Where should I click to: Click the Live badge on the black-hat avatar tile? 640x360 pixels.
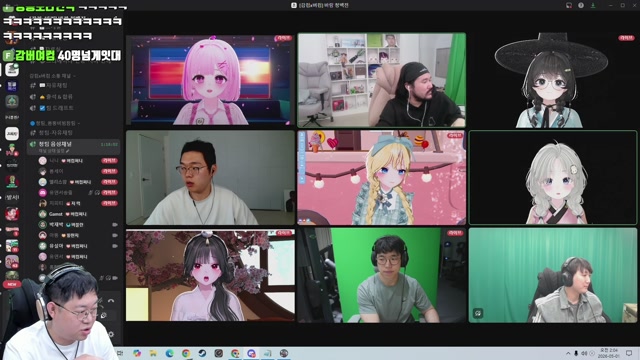626,38
